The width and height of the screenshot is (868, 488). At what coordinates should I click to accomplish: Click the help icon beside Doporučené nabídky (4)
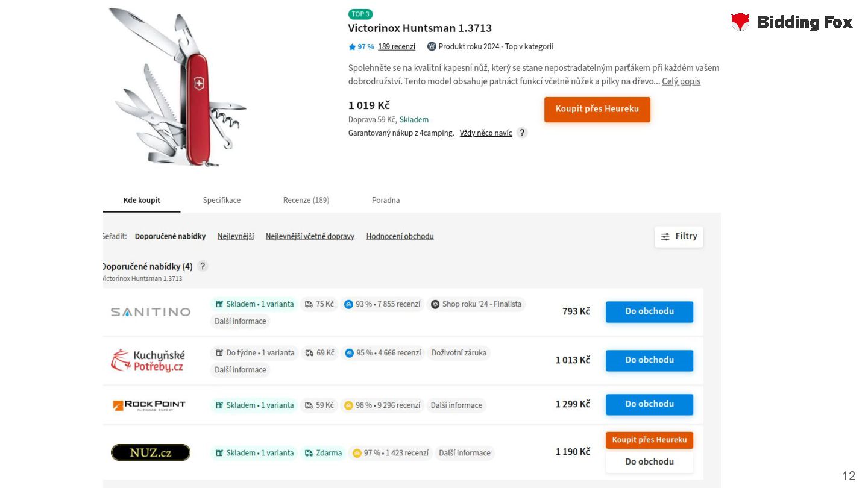pos(203,266)
